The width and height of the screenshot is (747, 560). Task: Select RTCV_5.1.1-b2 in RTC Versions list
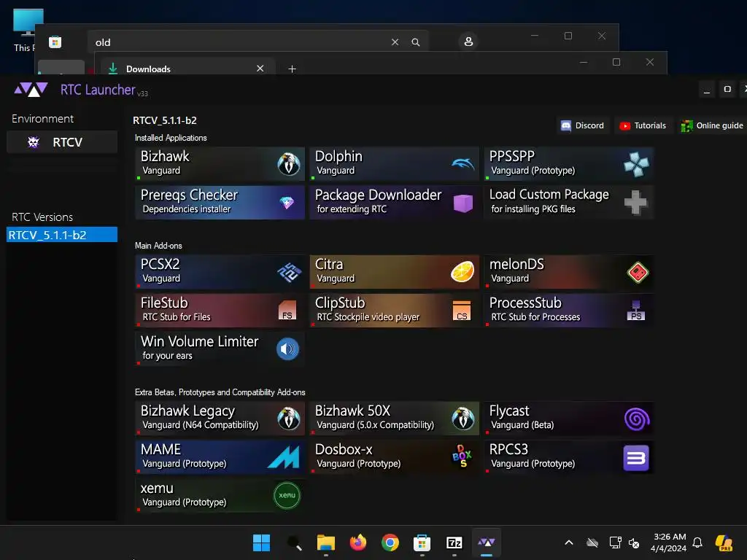[x=62, y=235]
